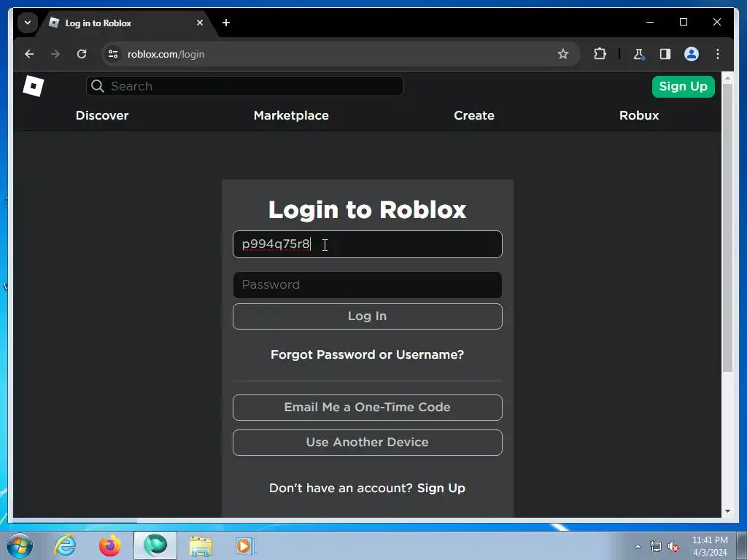
Task: Launch Firefox from the taskbar
Action: click(110, 545)
